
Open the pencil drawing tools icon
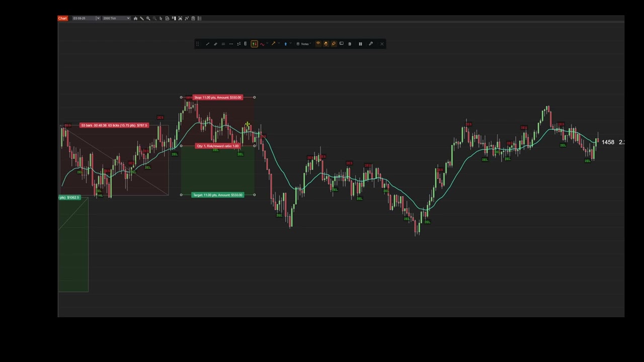click(x=142, y=18)
